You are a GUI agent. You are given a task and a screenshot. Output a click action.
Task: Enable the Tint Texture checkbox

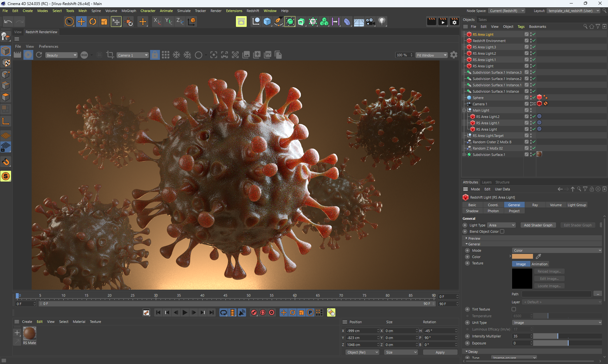pos(514,309)
